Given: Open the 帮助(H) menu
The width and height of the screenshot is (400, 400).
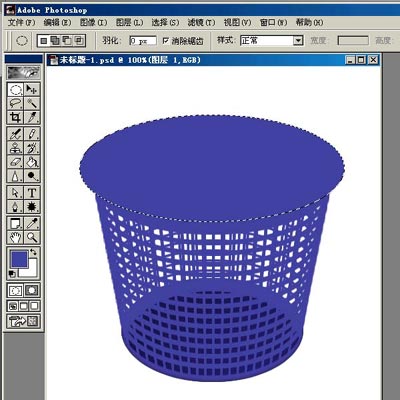Looking at the screenshot, I should 309,22.
